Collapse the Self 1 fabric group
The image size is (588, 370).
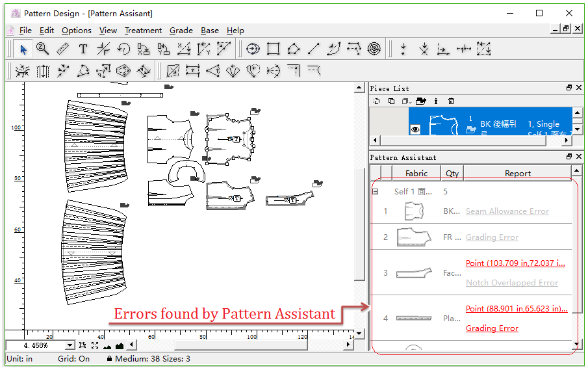pos(376,192)
